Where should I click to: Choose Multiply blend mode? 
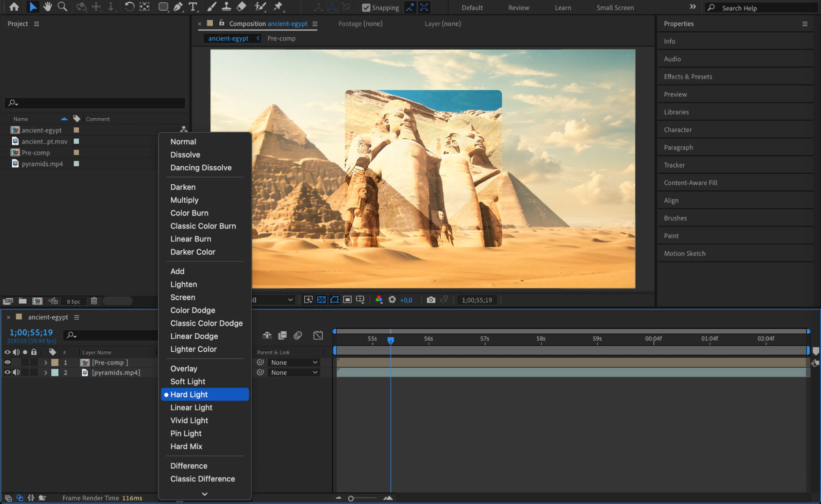(x=184, y=200)
